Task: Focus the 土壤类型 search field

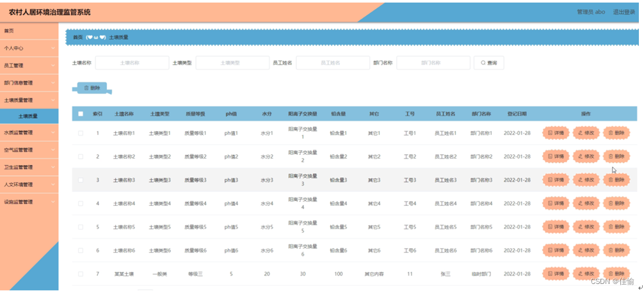Action: click(232, 63)
